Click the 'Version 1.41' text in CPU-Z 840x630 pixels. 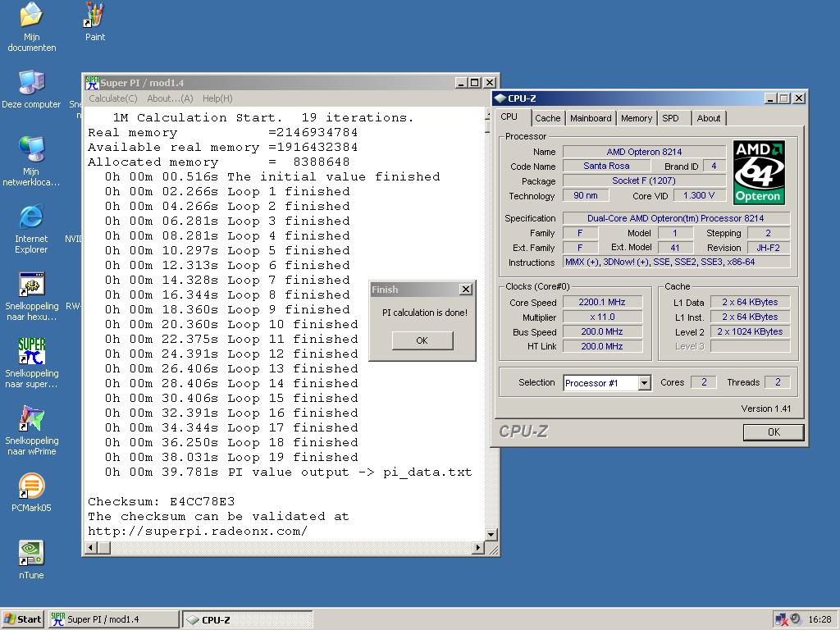[x=766, y=409]
